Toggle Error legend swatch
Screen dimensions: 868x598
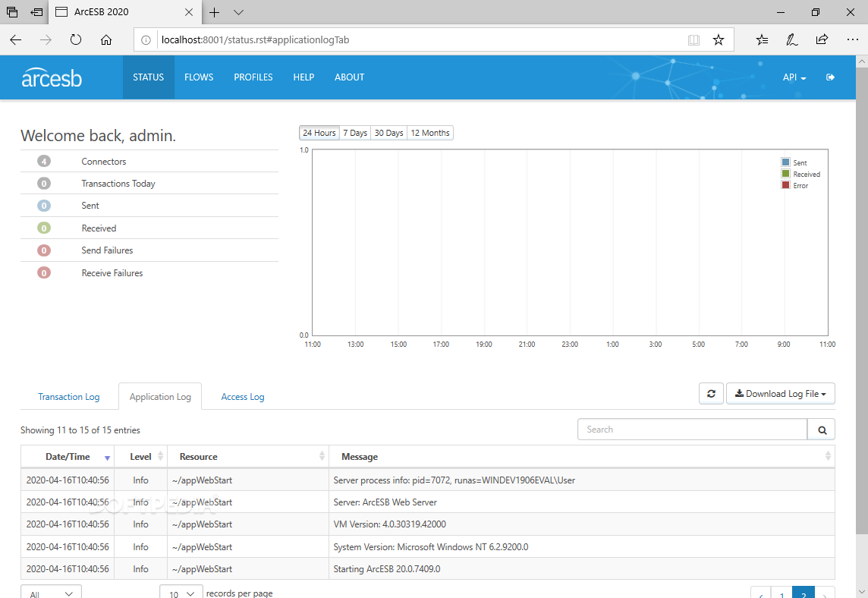785,185
